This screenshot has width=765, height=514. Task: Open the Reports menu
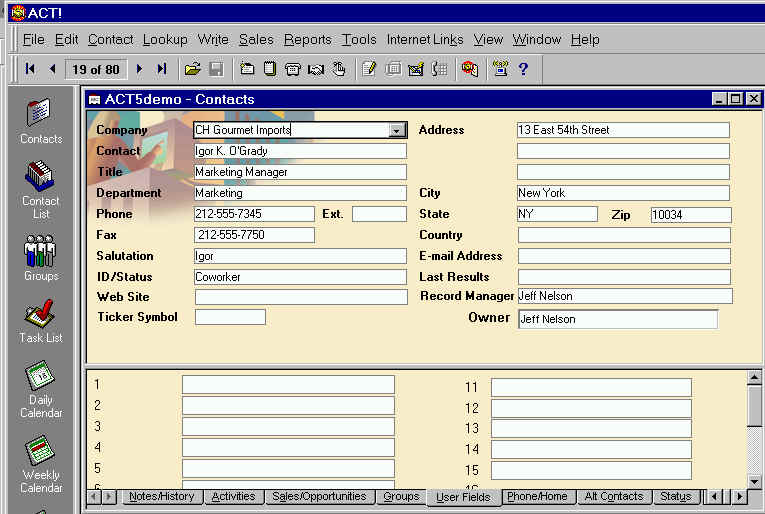tap(308, 40)
